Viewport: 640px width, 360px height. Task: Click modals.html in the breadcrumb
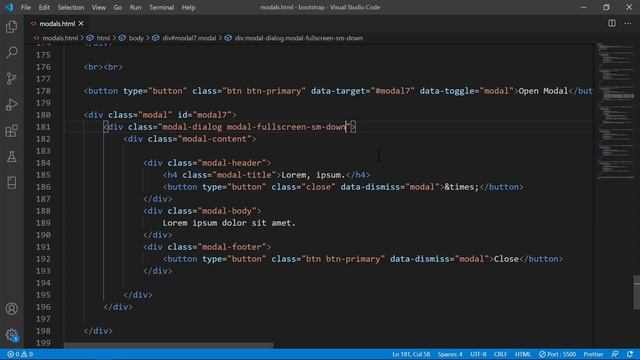60,38
